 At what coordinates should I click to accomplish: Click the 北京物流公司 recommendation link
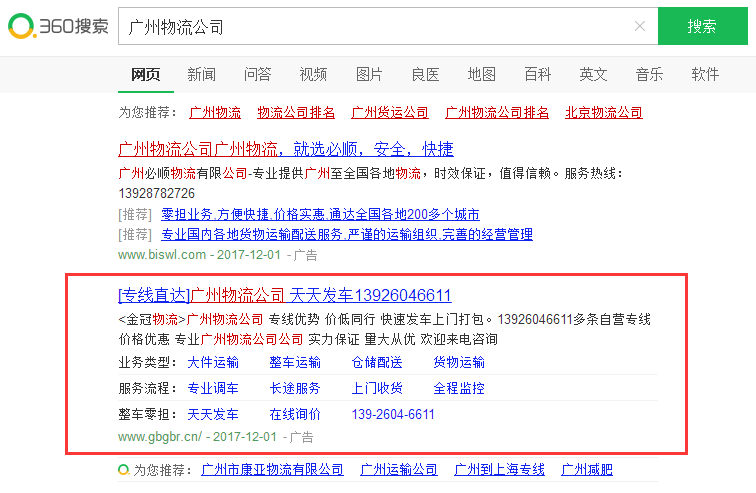[x=603, y=113]
